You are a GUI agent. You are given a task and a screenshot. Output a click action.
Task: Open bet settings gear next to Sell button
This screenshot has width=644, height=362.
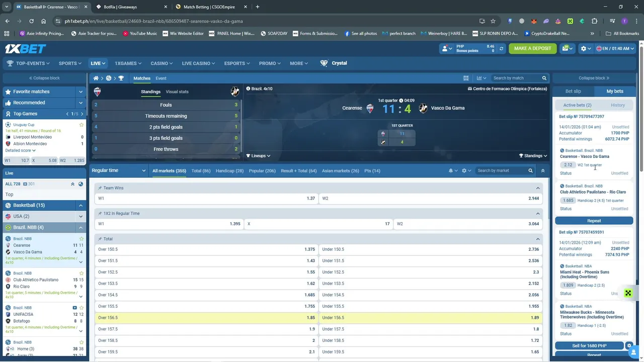pyautogui.click(x=629, y=346)
